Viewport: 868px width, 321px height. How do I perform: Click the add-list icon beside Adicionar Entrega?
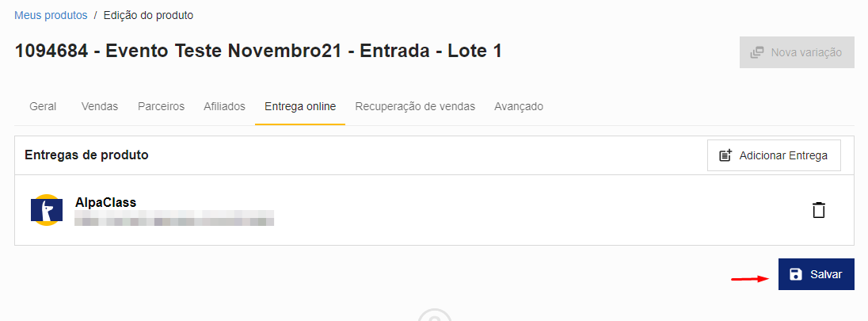coord(725,155)
